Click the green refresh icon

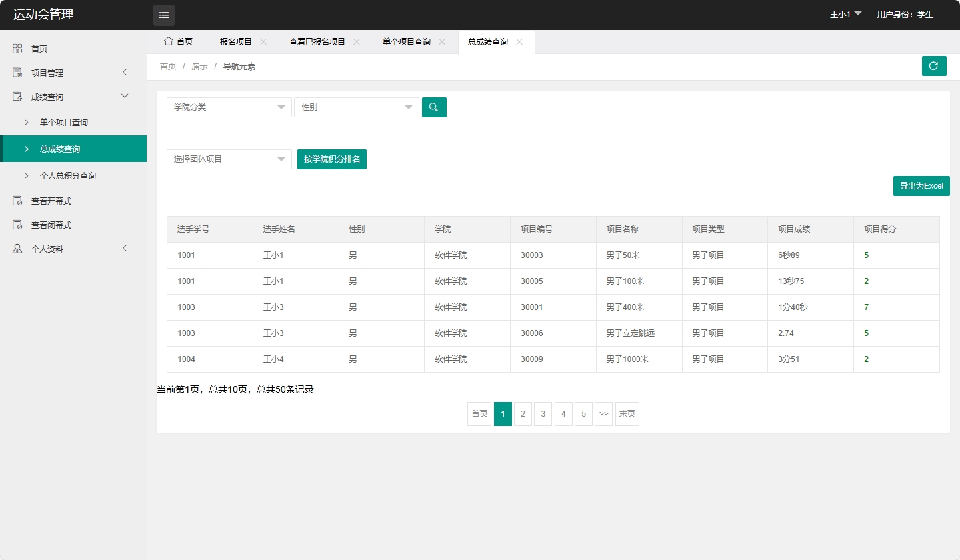tap(933, 66)
